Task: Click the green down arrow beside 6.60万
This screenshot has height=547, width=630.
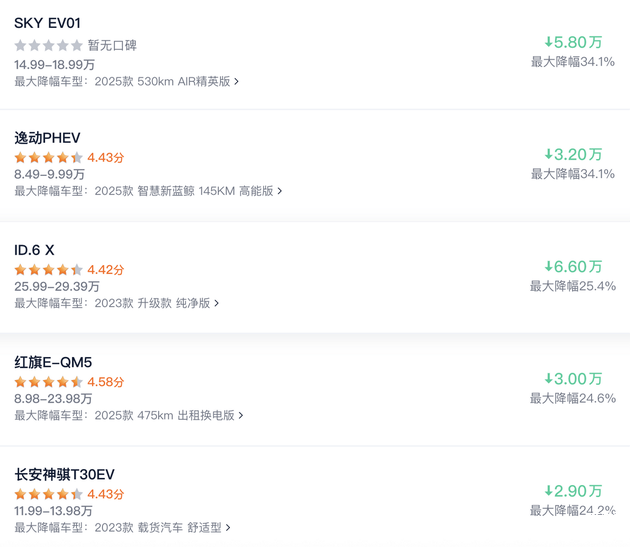Action: 548,267
